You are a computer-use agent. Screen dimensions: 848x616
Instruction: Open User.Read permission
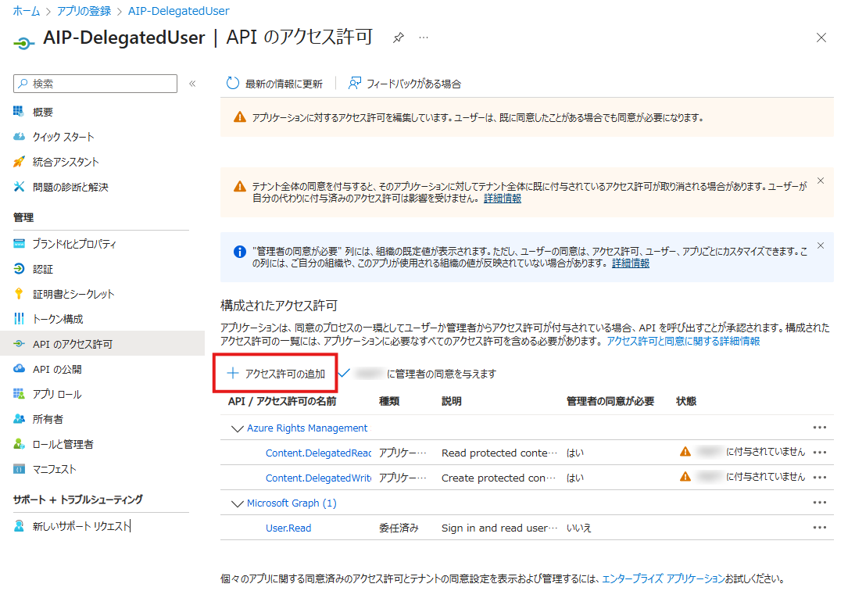pos(288,528)
